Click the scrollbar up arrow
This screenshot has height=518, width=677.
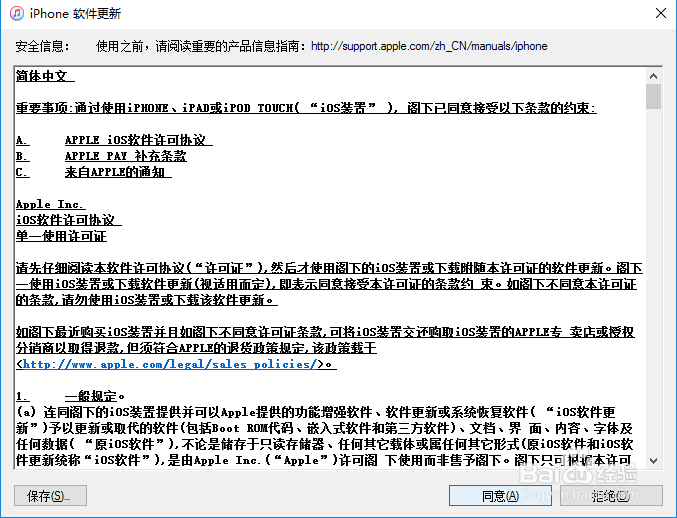pyautogui.click(x=654, y=76)
